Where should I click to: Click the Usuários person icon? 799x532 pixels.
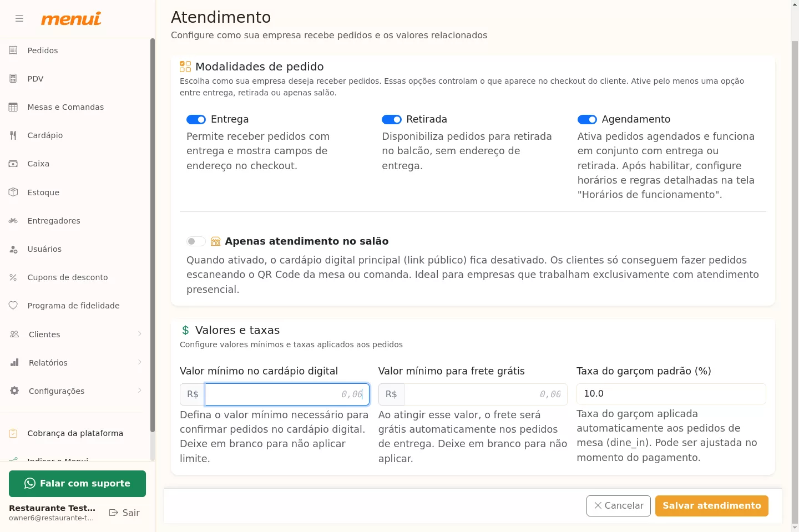coord(13,249)
